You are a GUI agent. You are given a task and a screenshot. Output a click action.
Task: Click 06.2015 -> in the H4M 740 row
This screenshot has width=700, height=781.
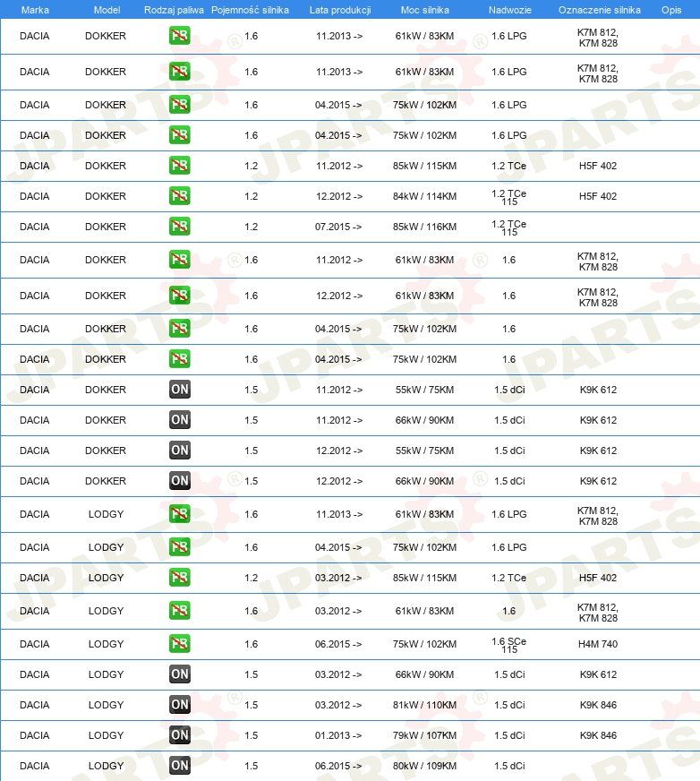[x=338, y=644]
